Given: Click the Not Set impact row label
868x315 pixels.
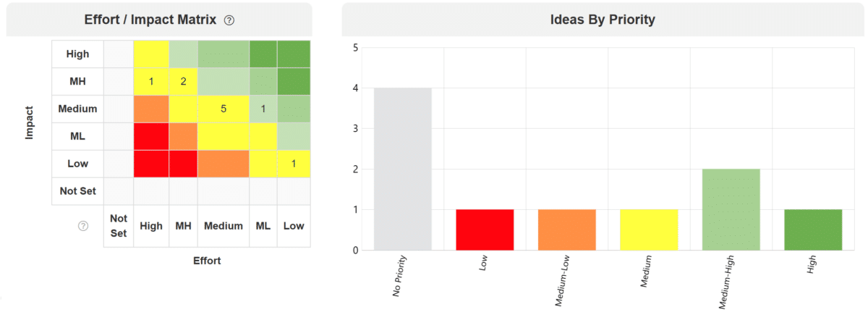Looking at the screenshot, I should (x=77, y=191).
